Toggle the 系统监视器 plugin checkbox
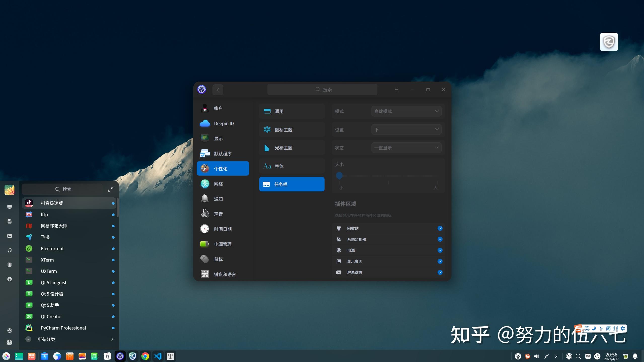 click(440, 239)
